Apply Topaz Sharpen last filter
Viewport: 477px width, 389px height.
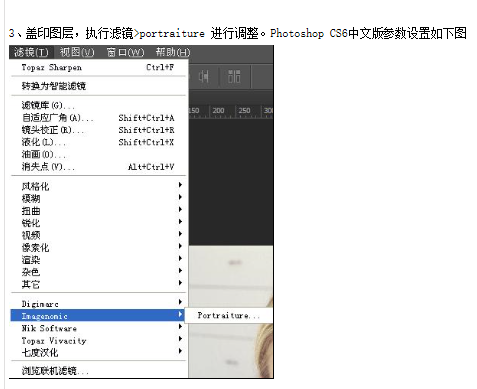tap(98, 67)
